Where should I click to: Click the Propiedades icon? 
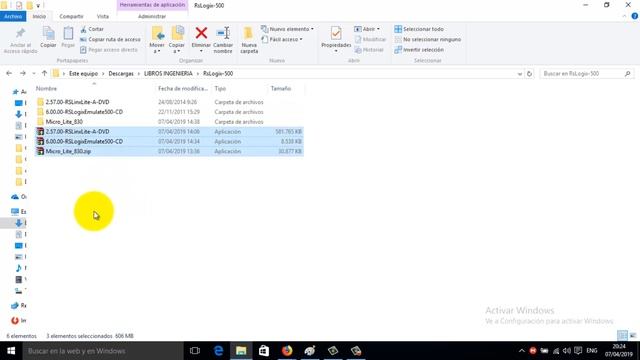336,33
